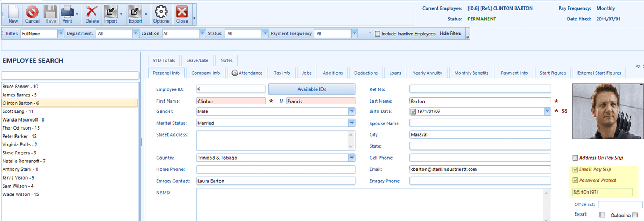The image size is (644, 221).
Task: Open the Import dropdown arrow
Action: click(121, 13)
